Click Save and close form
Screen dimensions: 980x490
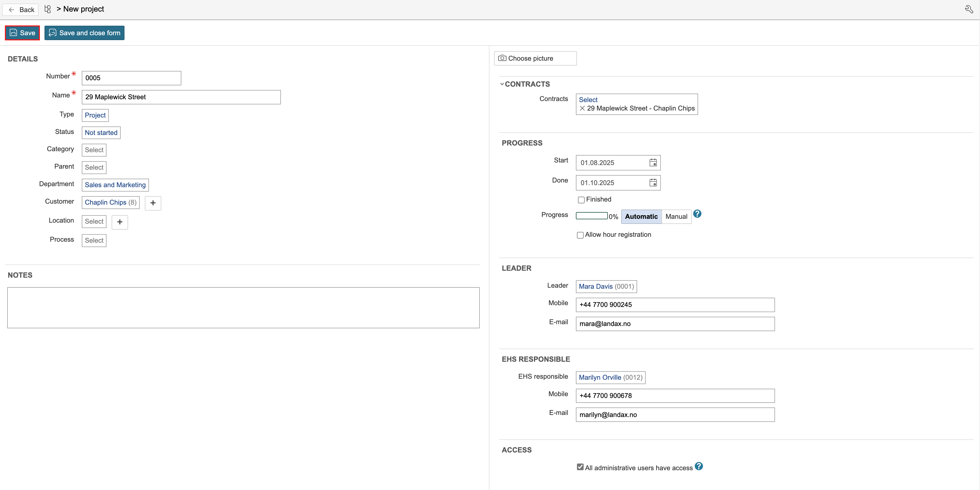point(84,33)
